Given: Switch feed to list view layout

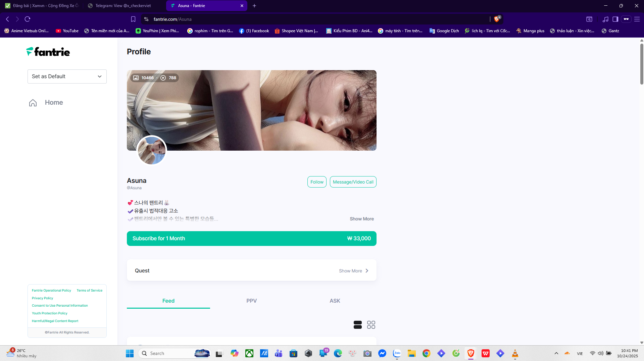Looking at the screenshot, I should pos(357,324).
